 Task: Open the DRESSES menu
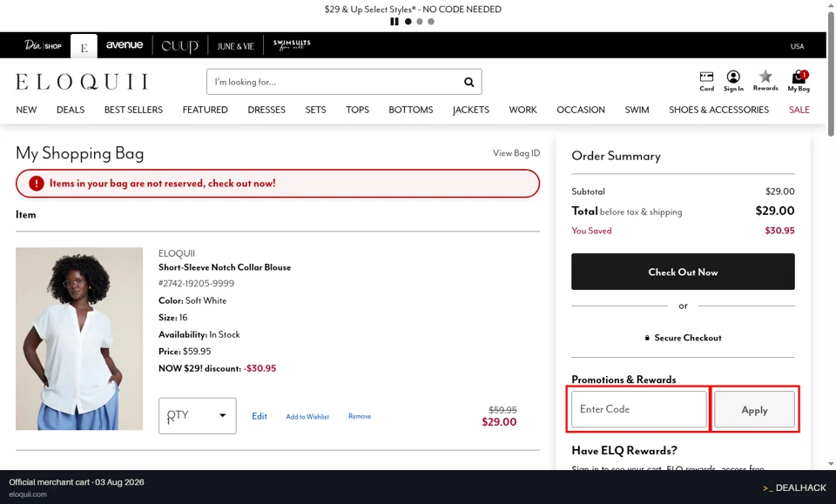266,110
